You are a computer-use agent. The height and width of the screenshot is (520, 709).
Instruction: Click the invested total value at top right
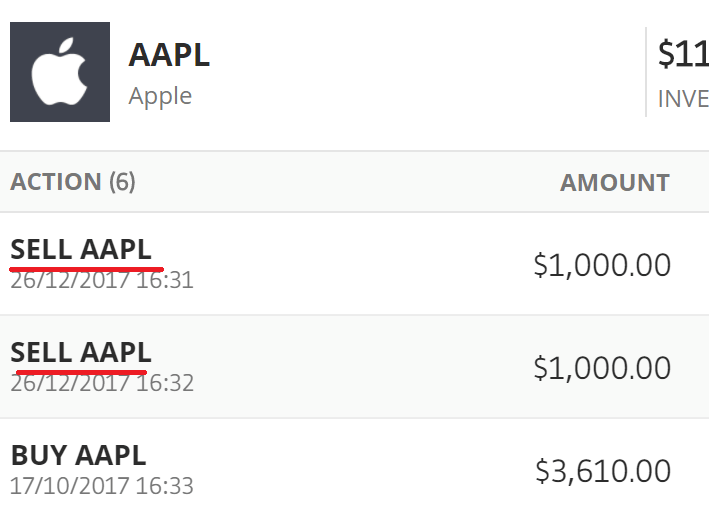(683, 54)
